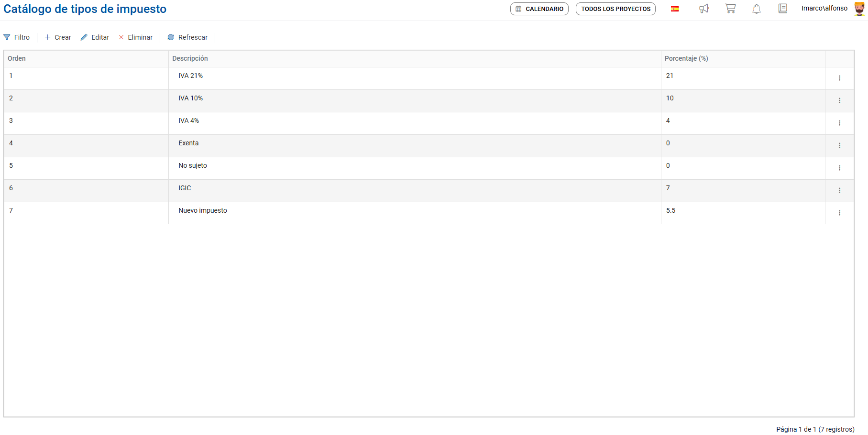Open the kebab menu for Nuevo impuesto
This screenshot has height=435, width=868.
[839, 213]
